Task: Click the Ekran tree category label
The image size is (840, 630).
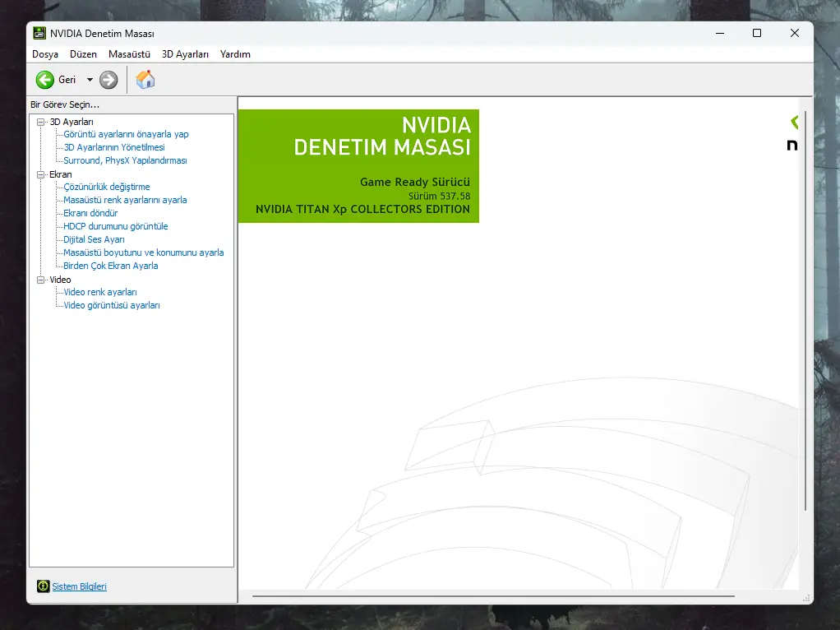Action: point(61,175)
